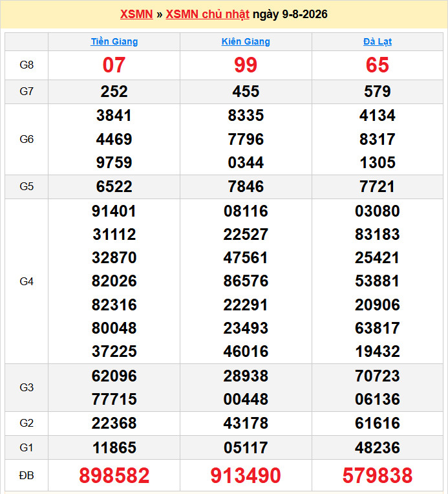Click the G7 number 252
Image resolution: width=448 pixels, height=494 pixels.
point(114,91)
